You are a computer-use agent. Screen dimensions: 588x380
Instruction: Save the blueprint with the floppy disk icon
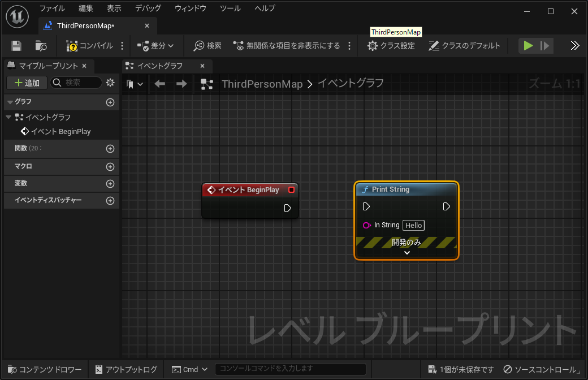pyautogui.click(x=16, y=46)
